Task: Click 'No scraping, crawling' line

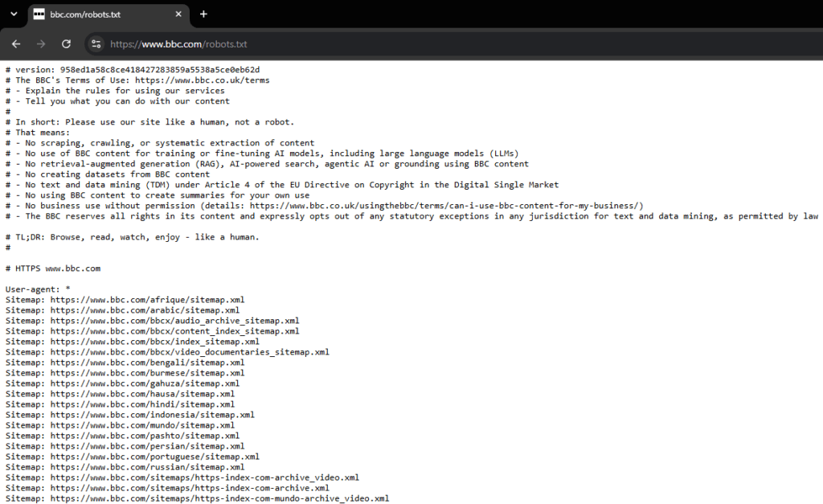Action: tap(160, 143)
